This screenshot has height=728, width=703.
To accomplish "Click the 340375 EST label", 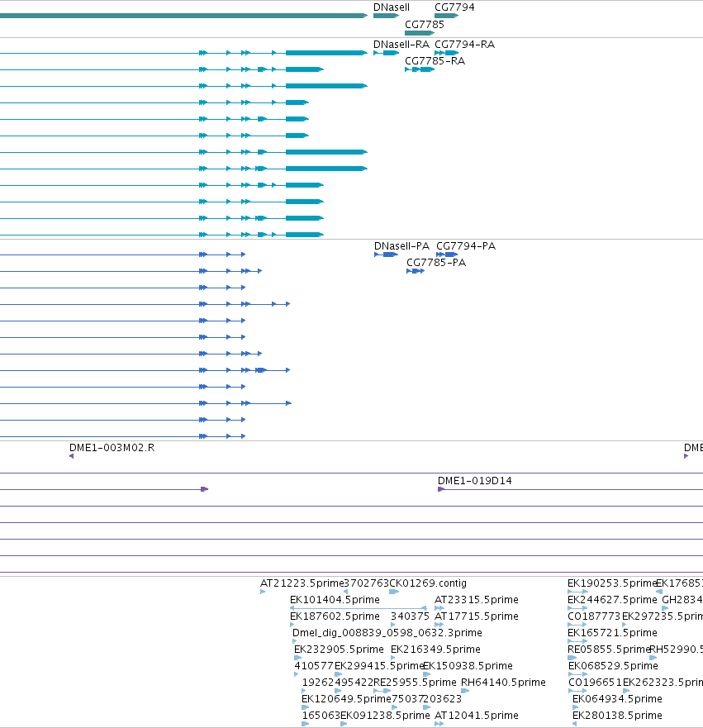I will click(x=411, y=616).
